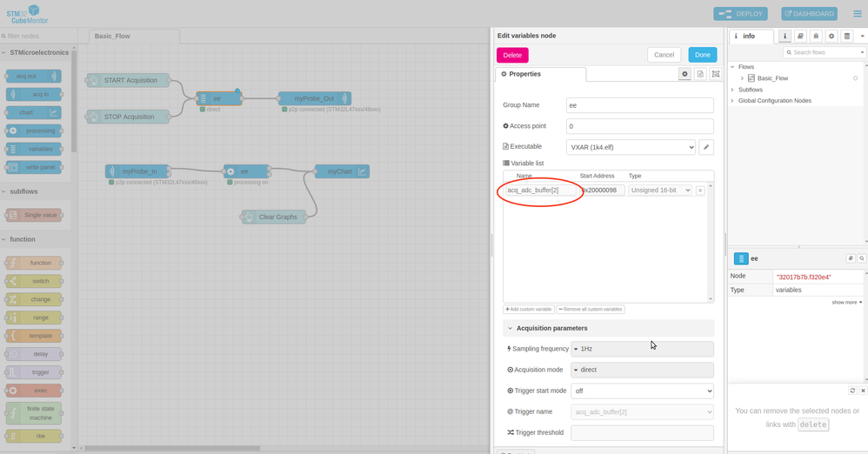Select the trigger palette node

pyautogui.click(x=34, y=372)
